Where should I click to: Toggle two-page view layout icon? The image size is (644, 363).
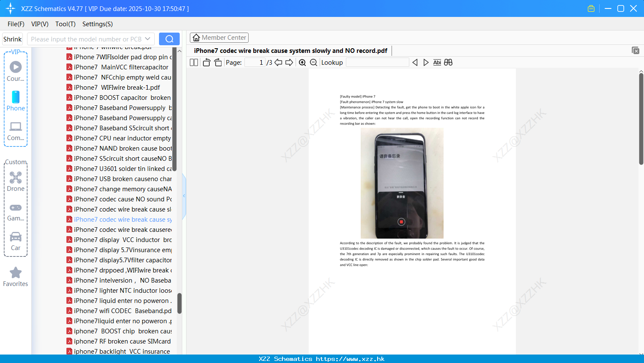tap(194, 63)
